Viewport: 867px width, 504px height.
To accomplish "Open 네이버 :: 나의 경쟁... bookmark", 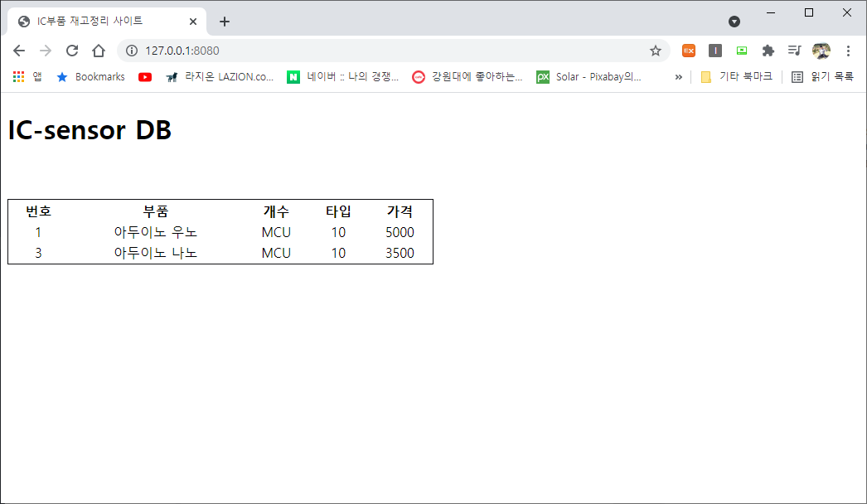I will pyautogui.click(x=343, y=76).
